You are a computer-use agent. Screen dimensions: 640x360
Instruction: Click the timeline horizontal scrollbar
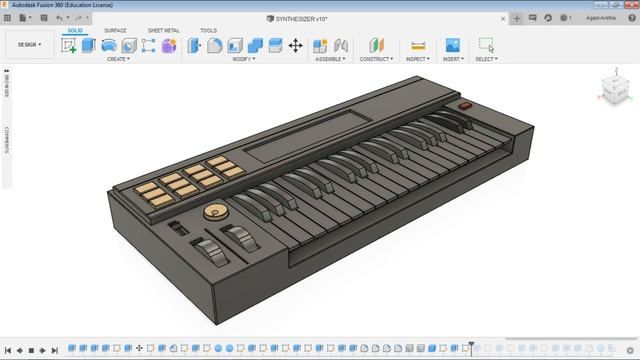tap(571, 338)
